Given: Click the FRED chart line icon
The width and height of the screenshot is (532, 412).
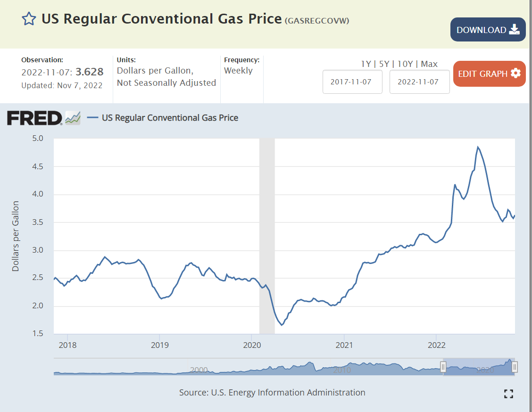Looking at the screenshot, I should [73, 118].
